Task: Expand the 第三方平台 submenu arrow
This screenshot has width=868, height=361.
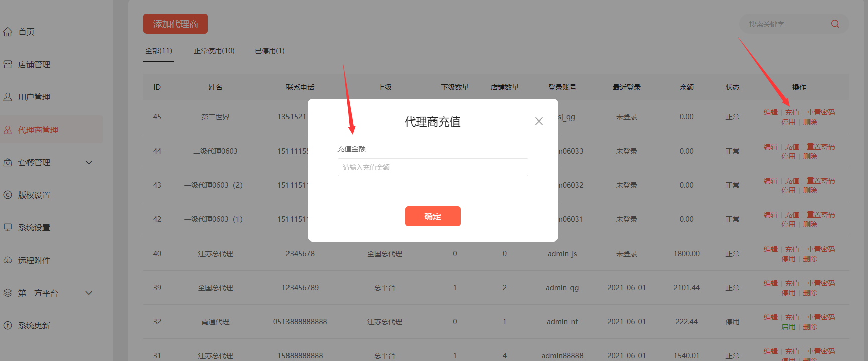Action: click(89, 293)
